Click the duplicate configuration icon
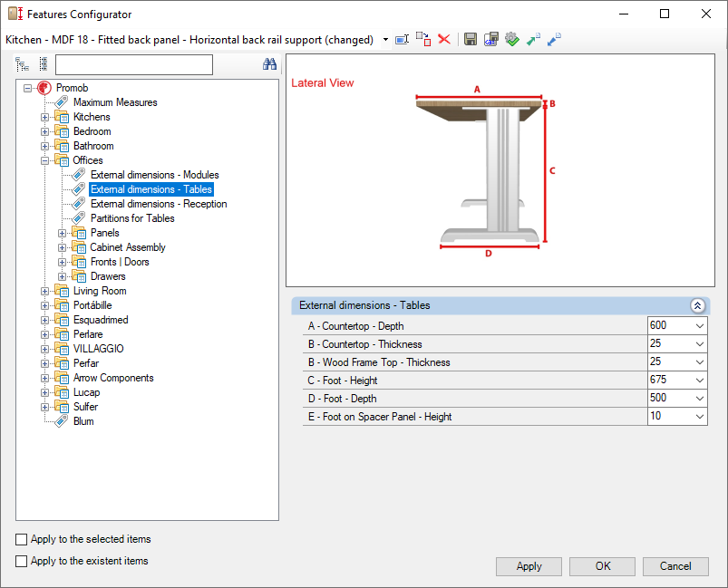This screenshot has width=728, height=588. pyautogui.click(x=423, y=40)
